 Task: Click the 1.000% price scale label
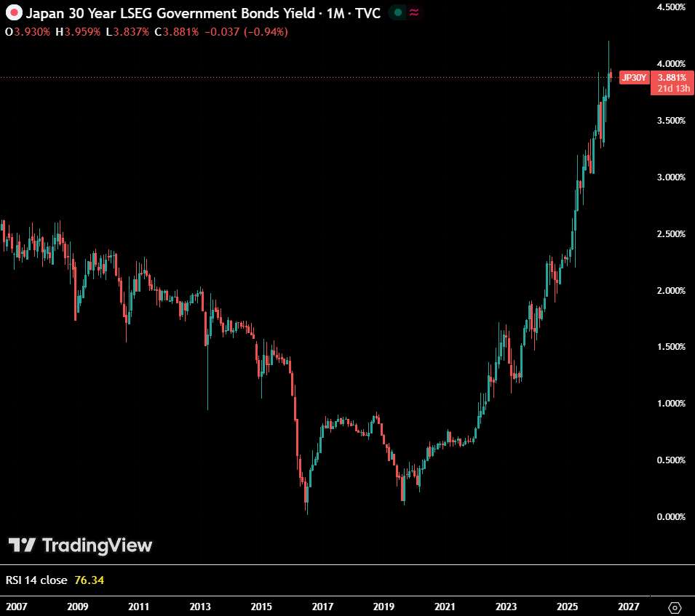point(671,404)
